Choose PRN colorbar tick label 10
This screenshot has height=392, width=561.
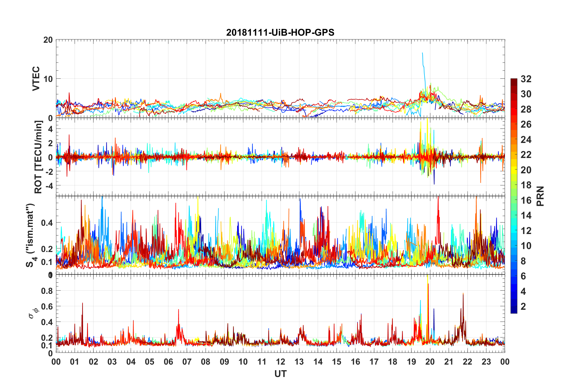pyautogui.click(x=526, y=246)
